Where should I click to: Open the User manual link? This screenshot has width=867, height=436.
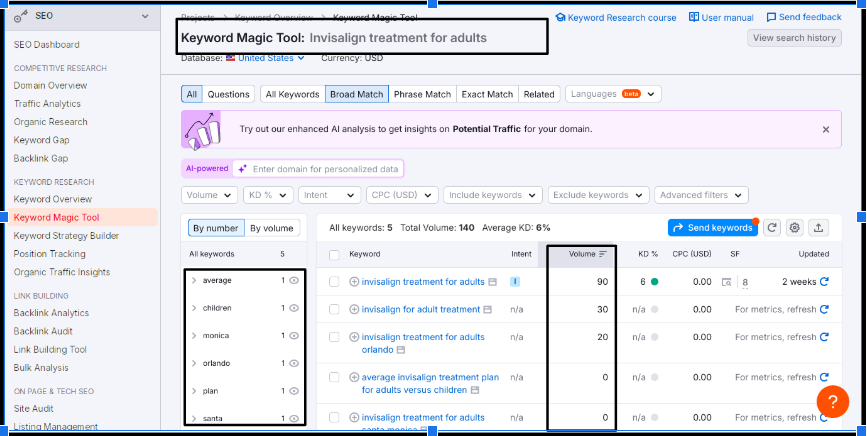(x=721, y=18)
